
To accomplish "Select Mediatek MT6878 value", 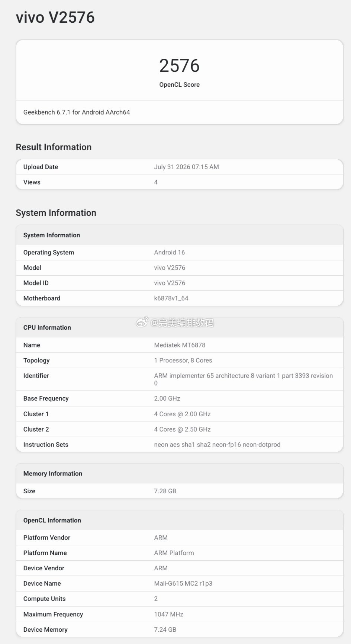I will pos(180,345).
